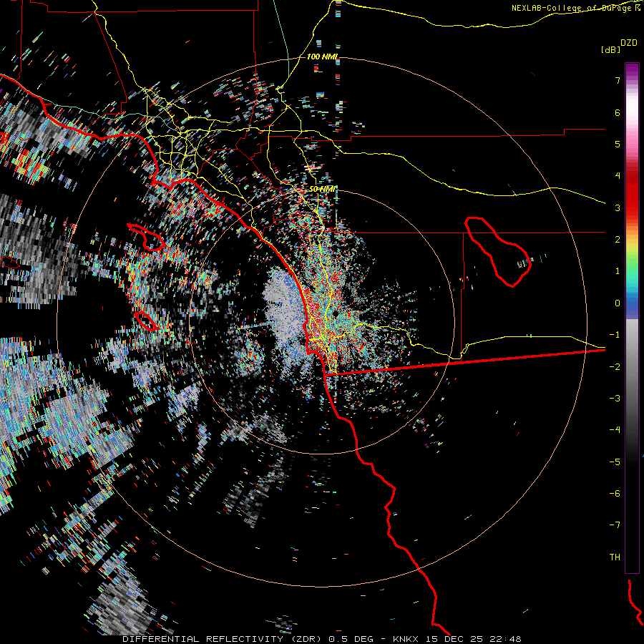Click the DIFFERENTIAL REFLECTIVITY (ZDR) caption text
The height and width of the screenshot is (644, 644).
[222, 639]
